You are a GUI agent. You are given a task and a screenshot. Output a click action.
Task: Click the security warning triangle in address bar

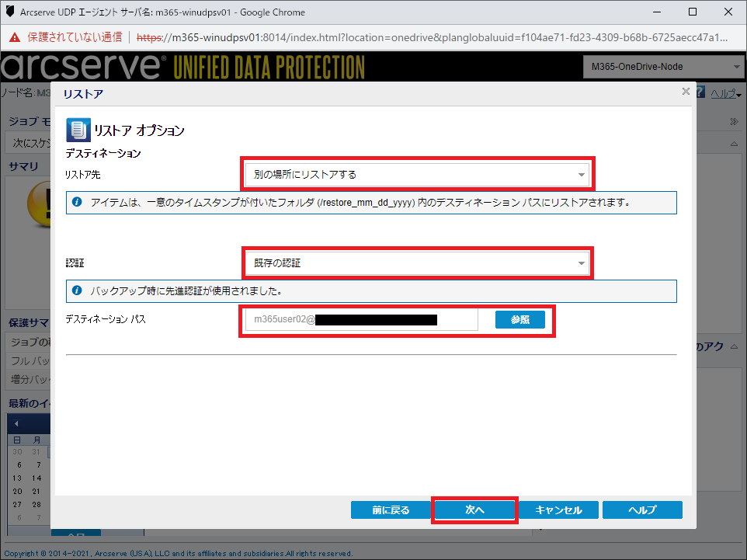tap(15, 37)
